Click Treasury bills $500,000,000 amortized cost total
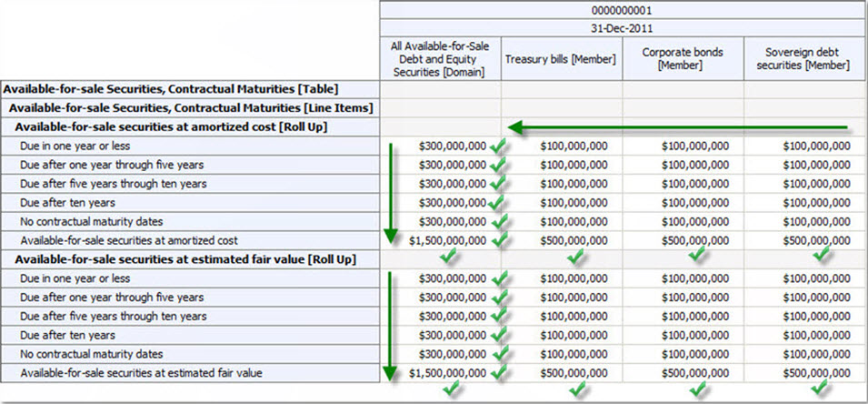868x404 pixels. pos(562,240)
